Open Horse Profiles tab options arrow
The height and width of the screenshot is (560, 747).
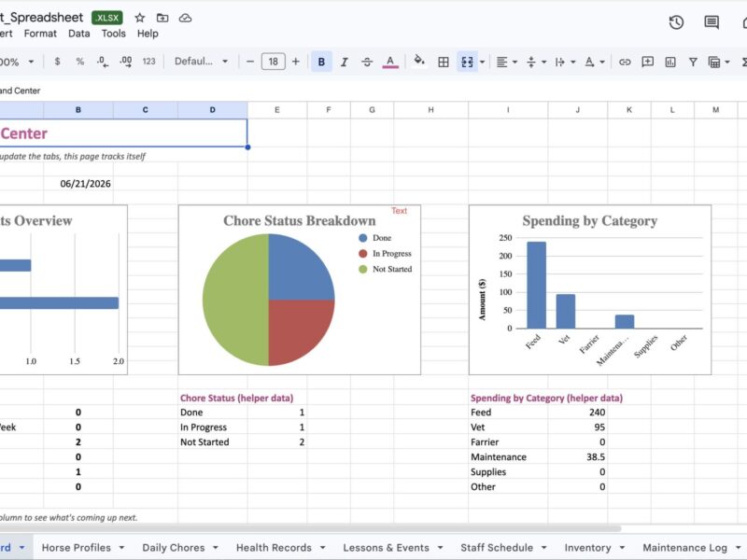tap(121, 548)
